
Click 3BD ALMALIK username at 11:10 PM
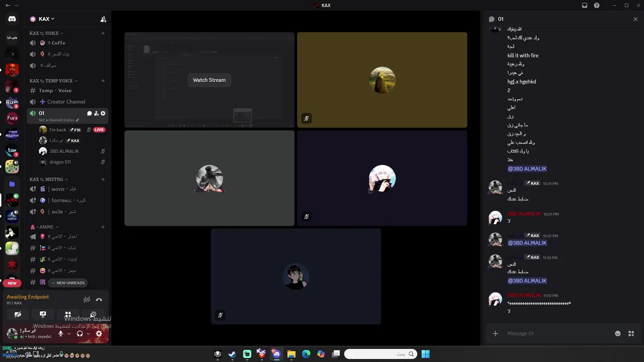[524, 295]
